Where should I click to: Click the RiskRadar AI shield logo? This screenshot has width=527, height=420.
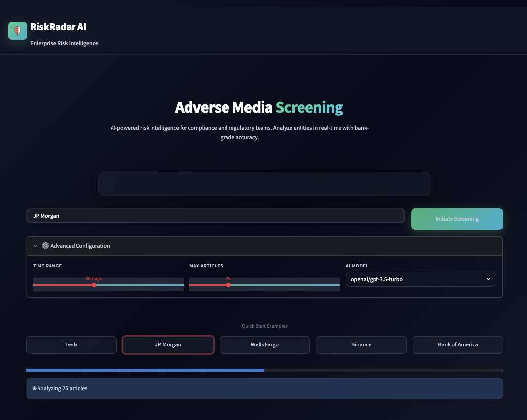[17, 31]
